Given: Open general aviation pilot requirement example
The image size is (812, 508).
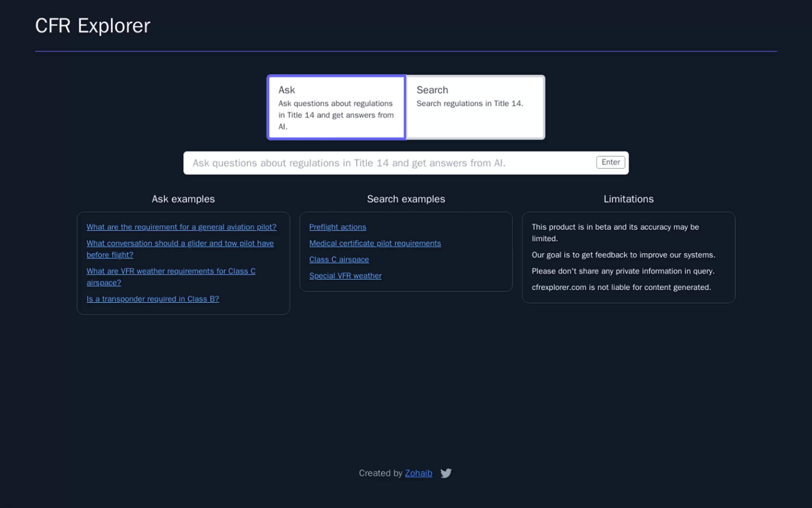Looking at the screenshot, I should point(181,227).
